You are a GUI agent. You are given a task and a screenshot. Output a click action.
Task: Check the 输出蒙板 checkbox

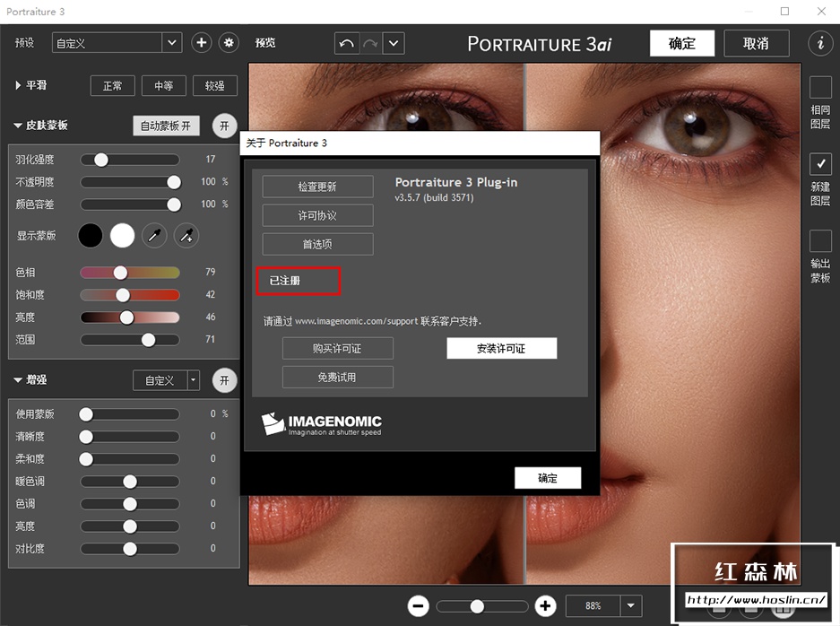click(x=820, y=241)
